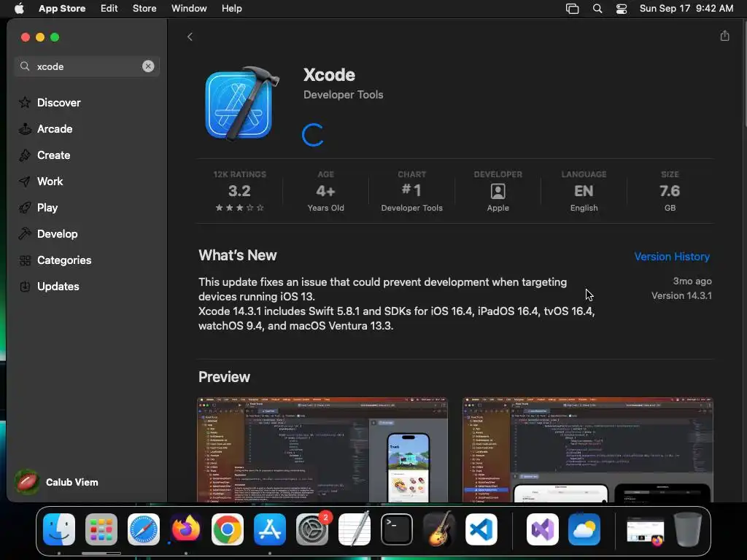Click the Create paintbrush icon
The width and height of the screenshot is (747, 560).
click(25, 155)
